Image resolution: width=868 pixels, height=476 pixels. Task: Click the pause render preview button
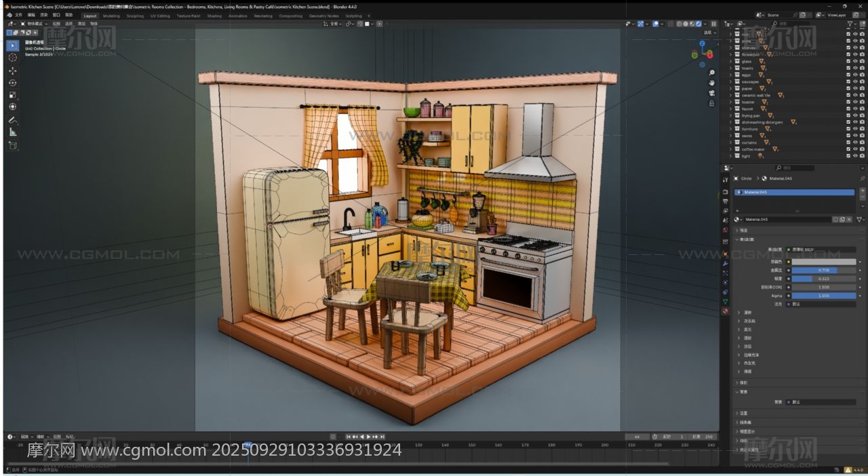(x=713, y=24)
